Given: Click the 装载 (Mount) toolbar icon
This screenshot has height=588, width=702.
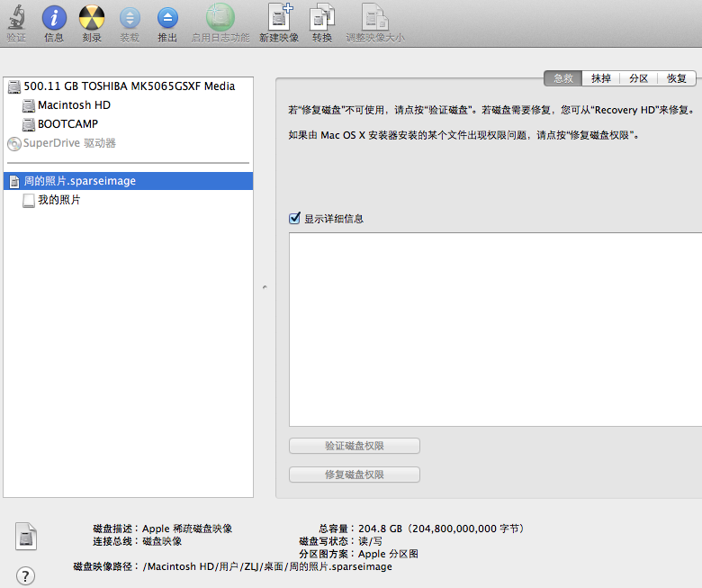Looking at the screenshot, I should 130,18.
